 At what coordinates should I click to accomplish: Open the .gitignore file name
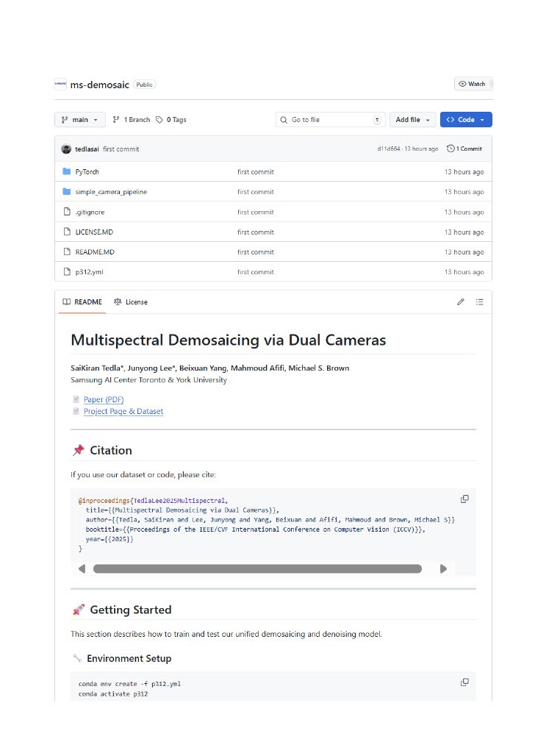90,213
